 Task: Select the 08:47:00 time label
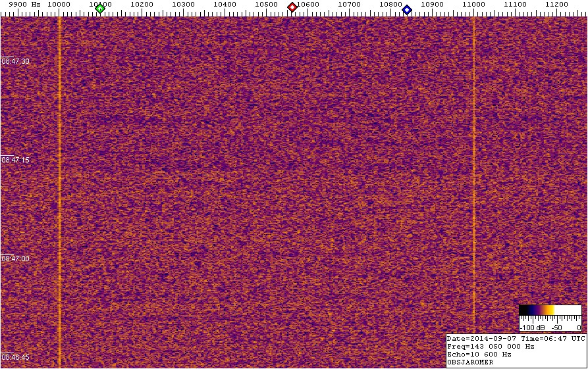tap(15, 258)
